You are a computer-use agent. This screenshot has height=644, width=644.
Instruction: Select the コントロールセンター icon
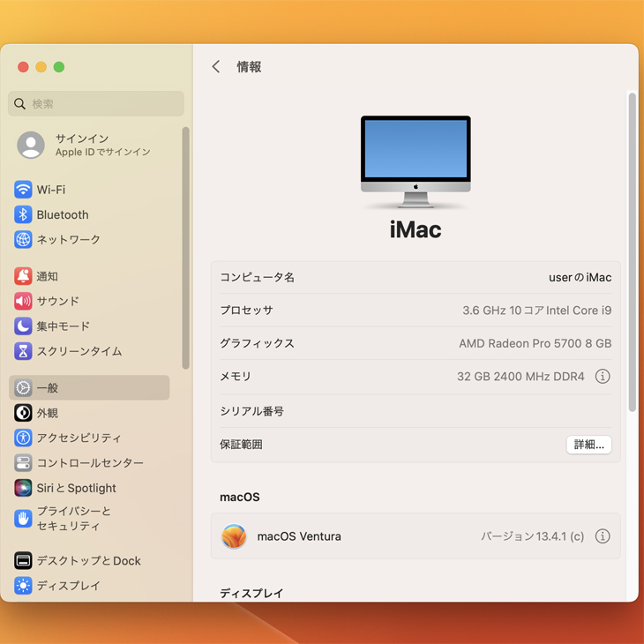coord(23,463)
